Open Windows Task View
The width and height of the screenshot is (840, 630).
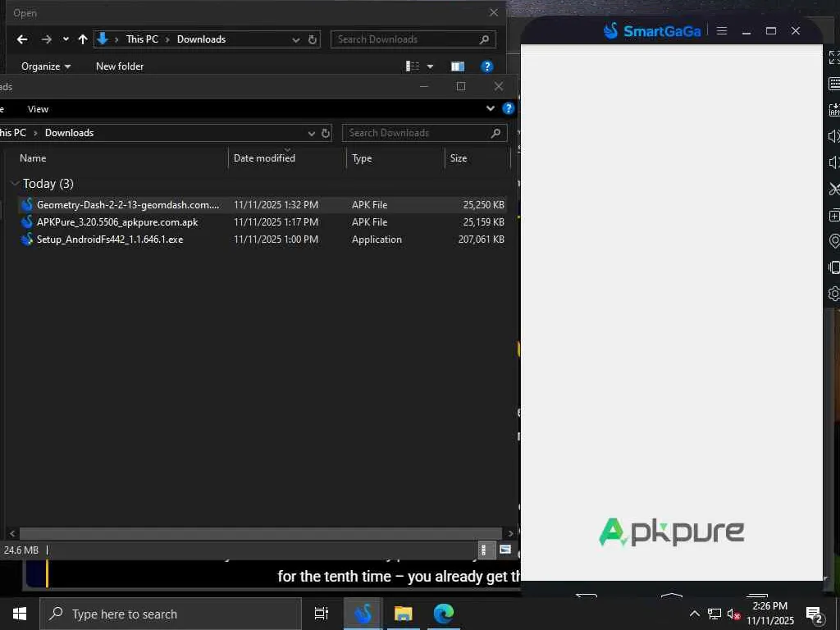tap(322, 614)
